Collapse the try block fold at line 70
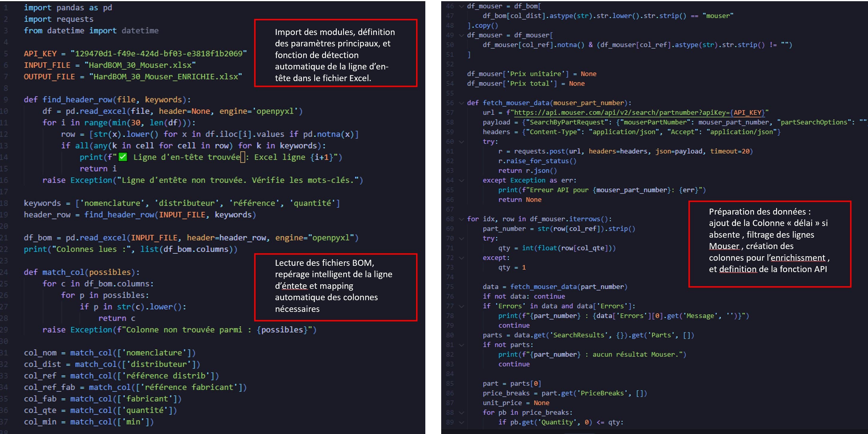Viewport: 868px width, 434px height. 462,238
